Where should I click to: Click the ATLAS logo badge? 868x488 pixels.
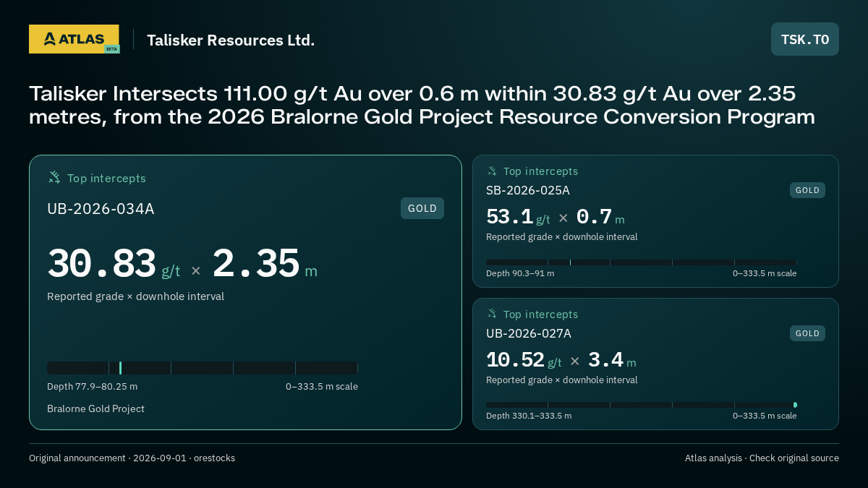coord(74,39)
